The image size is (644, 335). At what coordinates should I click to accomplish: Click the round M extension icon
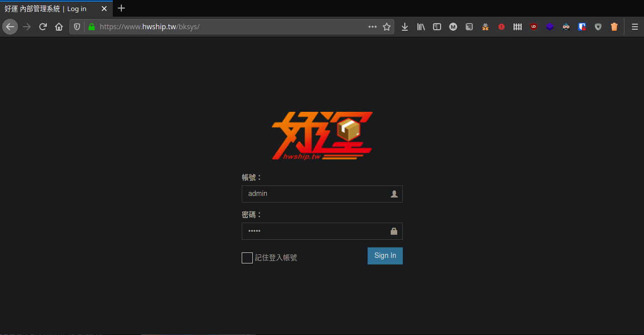(453, 27)
